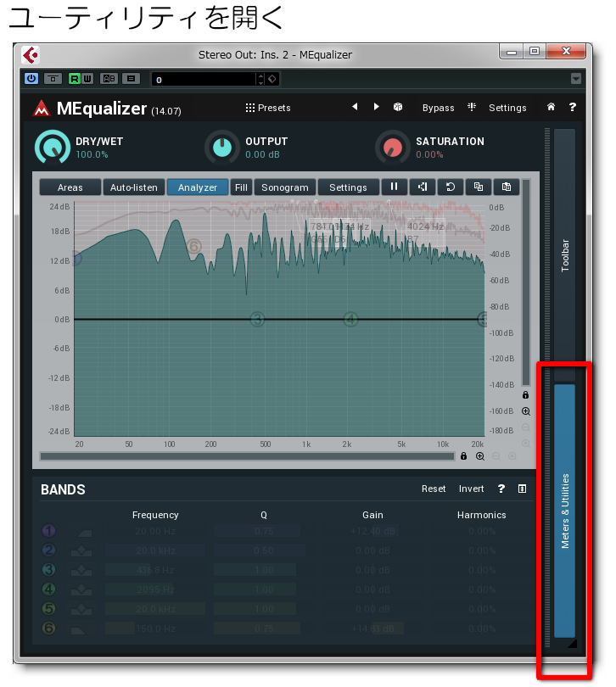
Task: Click band 3 frequency field 436.8 Hz
Action: pos(155,570)
